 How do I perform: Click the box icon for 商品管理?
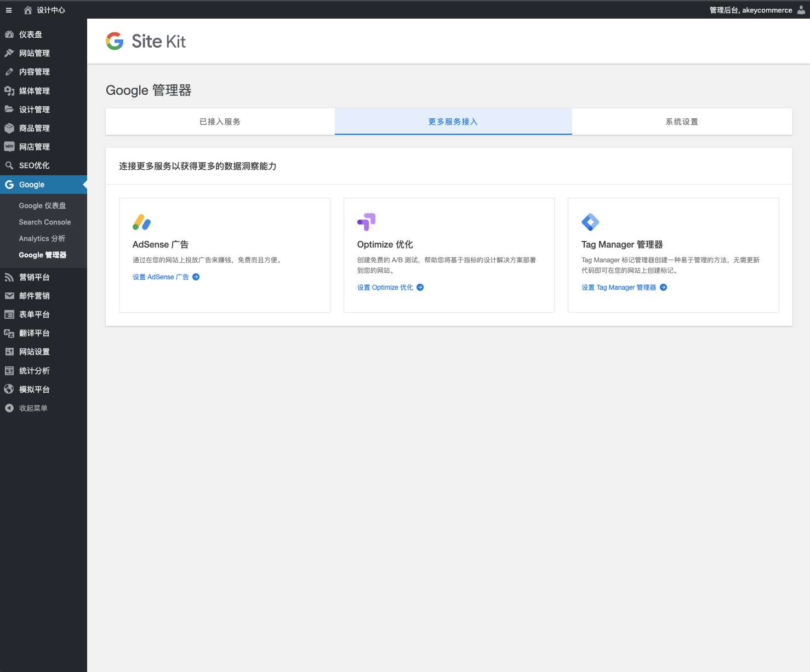[x=9, y=128]
